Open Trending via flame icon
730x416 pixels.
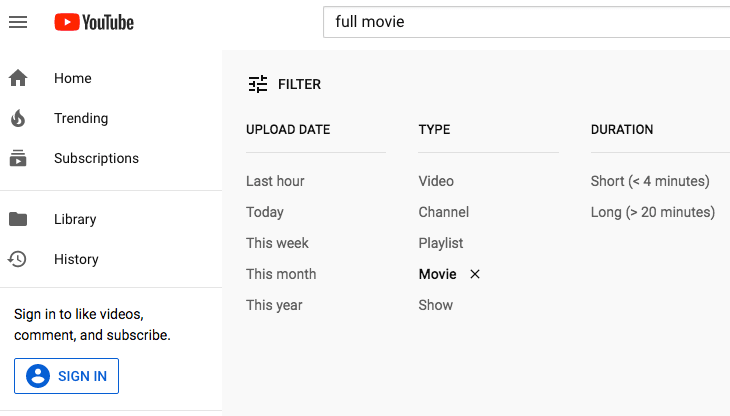(x=18, y=118)
